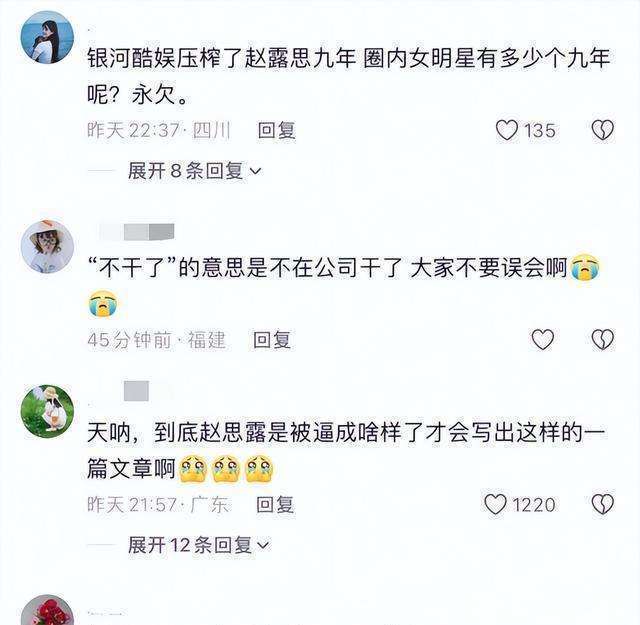The image size is (640, 625).
Task: Reply to the 广东 comment via 回复
Action: coord(275,505)
